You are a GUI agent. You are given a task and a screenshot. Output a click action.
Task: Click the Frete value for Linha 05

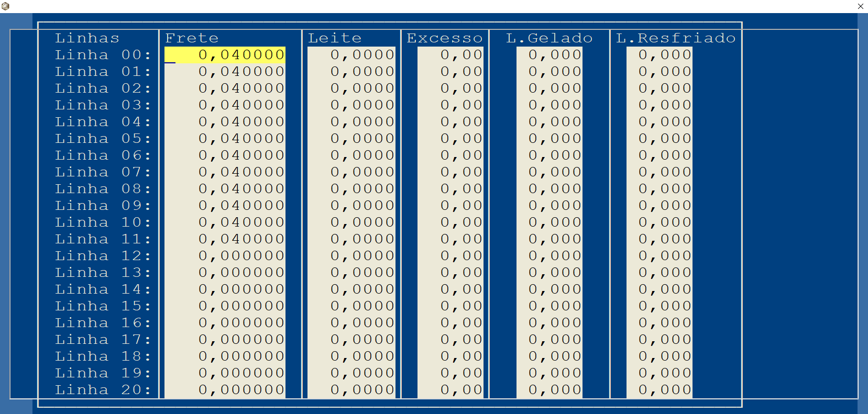[225, 139]
